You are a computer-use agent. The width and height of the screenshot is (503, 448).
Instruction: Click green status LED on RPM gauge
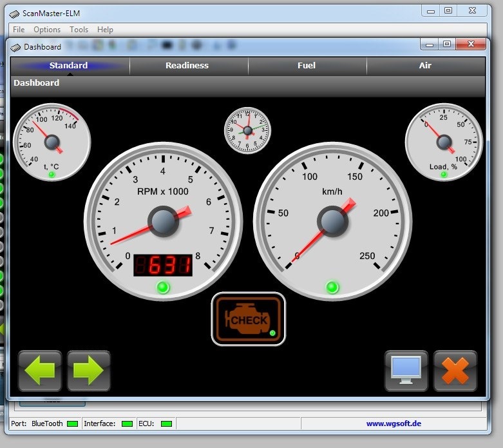[x=163, y=287]
